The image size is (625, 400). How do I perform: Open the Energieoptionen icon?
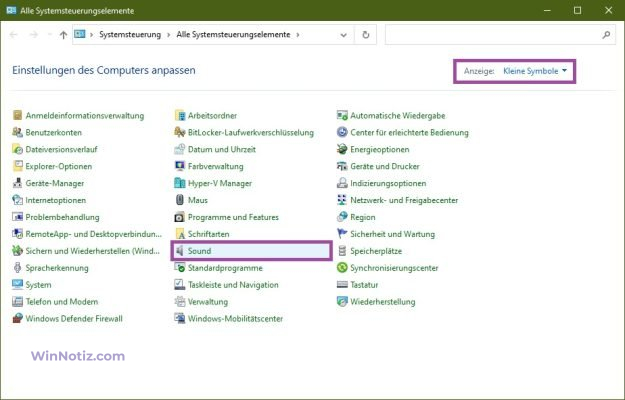342,149
